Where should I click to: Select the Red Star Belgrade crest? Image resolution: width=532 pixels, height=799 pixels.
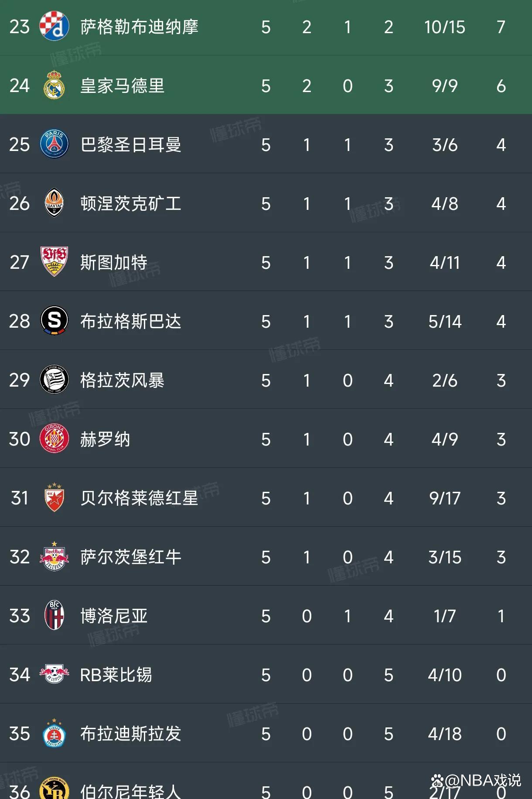coord(54,498)
